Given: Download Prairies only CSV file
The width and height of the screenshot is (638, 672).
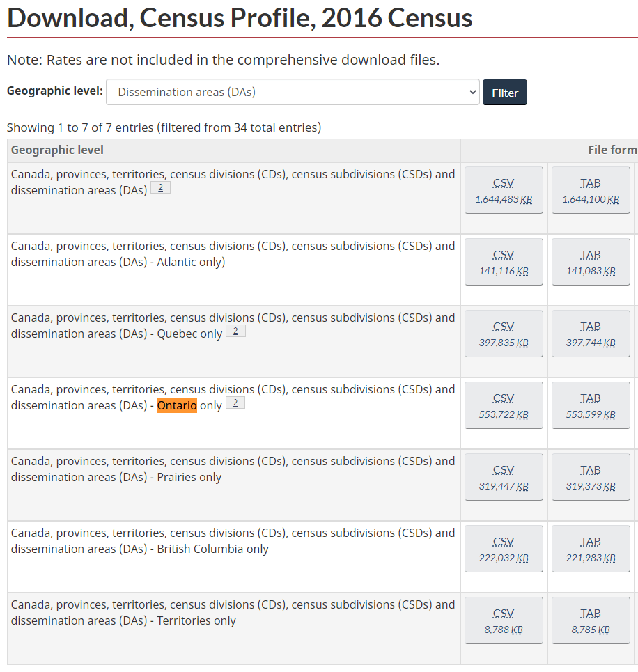Looking at the screenshot, I should 504,477.
